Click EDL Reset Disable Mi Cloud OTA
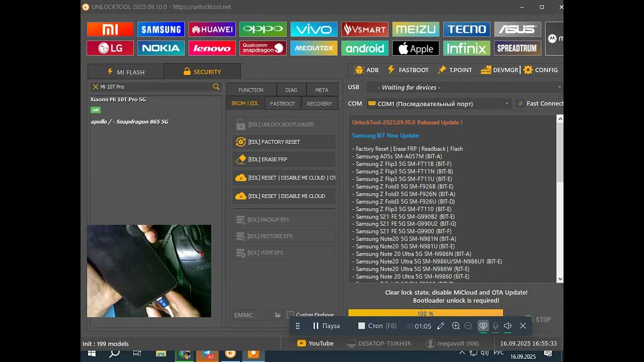Image resolution: width=644 pixels, height=362 pixels. pyautogui.click(x=284, y=178)
